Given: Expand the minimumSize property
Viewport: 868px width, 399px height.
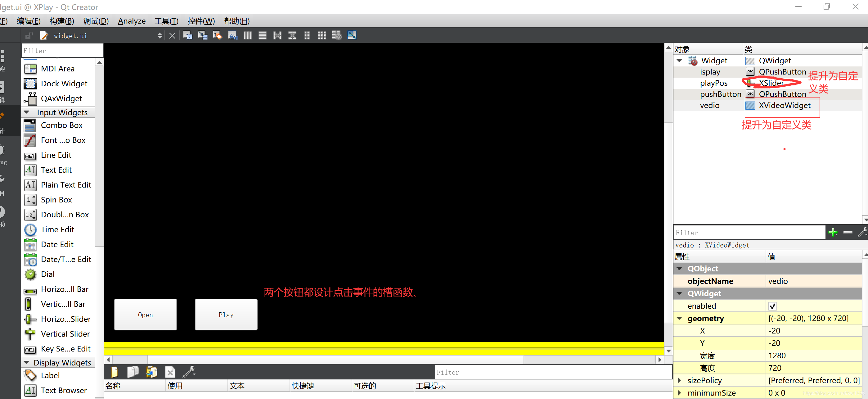Looking at the screenshot, I should (679, 393).
